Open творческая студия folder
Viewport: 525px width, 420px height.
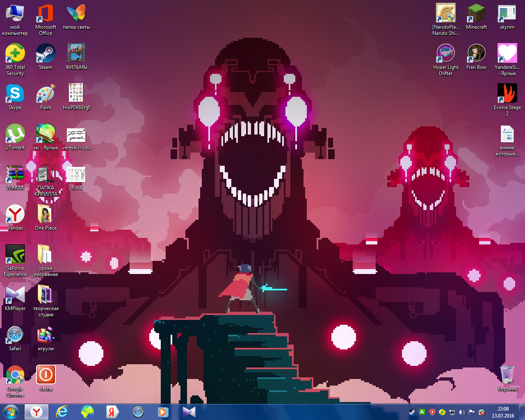[46, 301]
